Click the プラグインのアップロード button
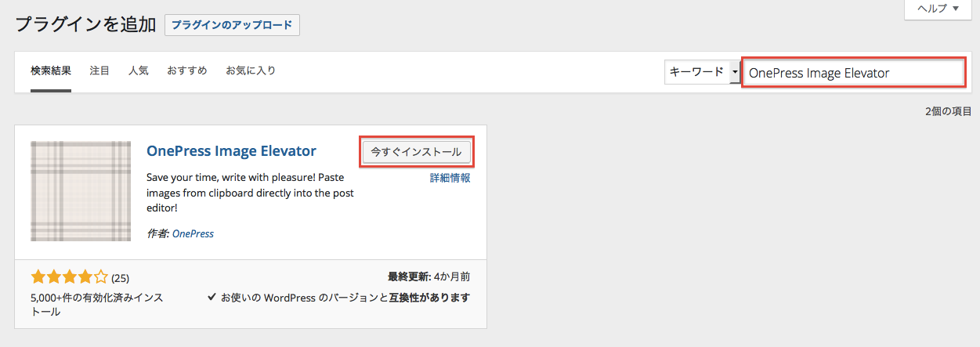Screen dimensions: 980x347 (232, 24)
